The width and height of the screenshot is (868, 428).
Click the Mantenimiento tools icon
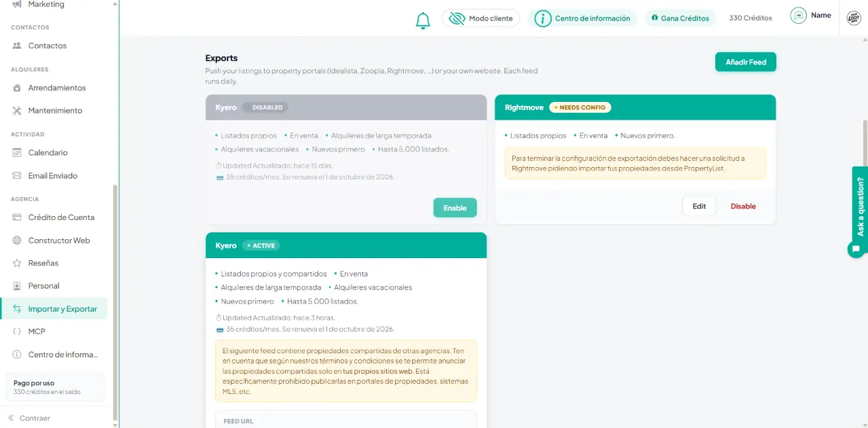17,110
